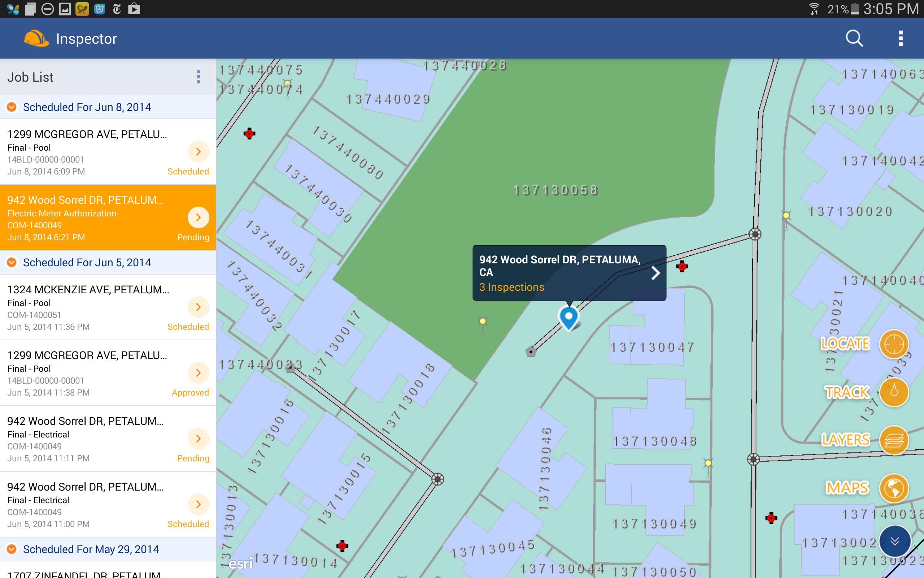Image resolution: width=924 pixels, height=578 pixels.
Task: Tap the manhole node near the LAYERS button
Action: (x=753, y=459)
